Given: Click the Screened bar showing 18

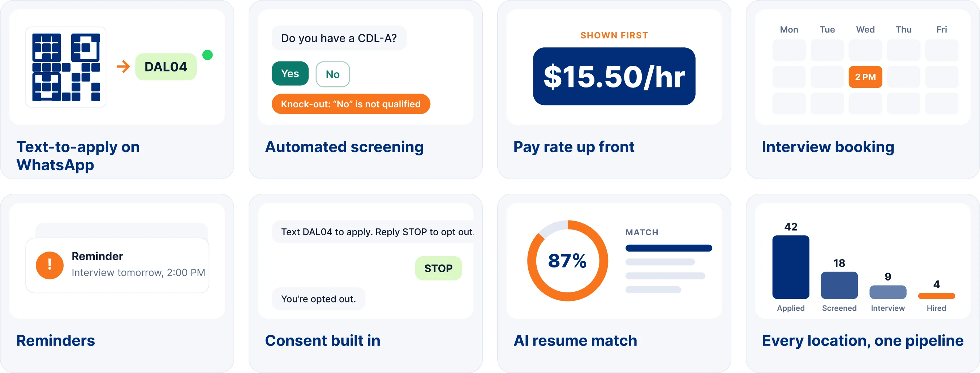Looking at the screenshot, I should [x=839, y=285].
